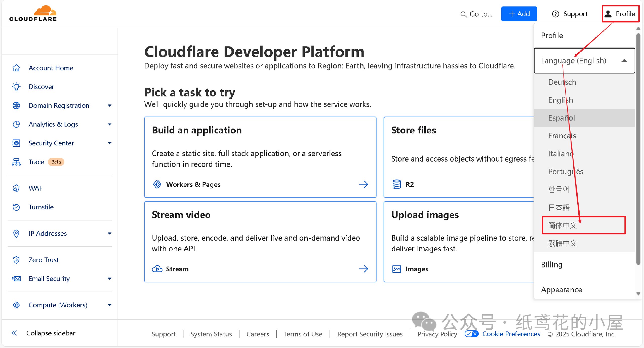Click the Cloudflare logo
644x348 pixels.
33,13
